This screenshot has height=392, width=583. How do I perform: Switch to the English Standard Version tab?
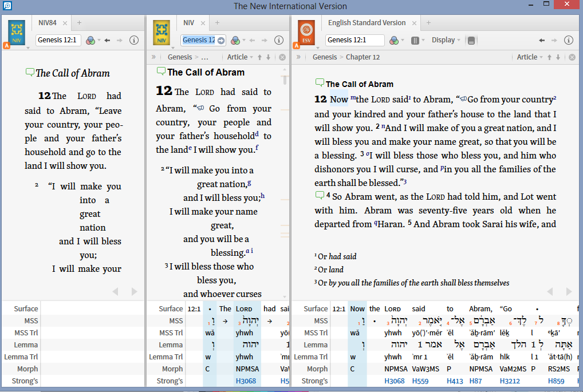click(x=367, y=23)
